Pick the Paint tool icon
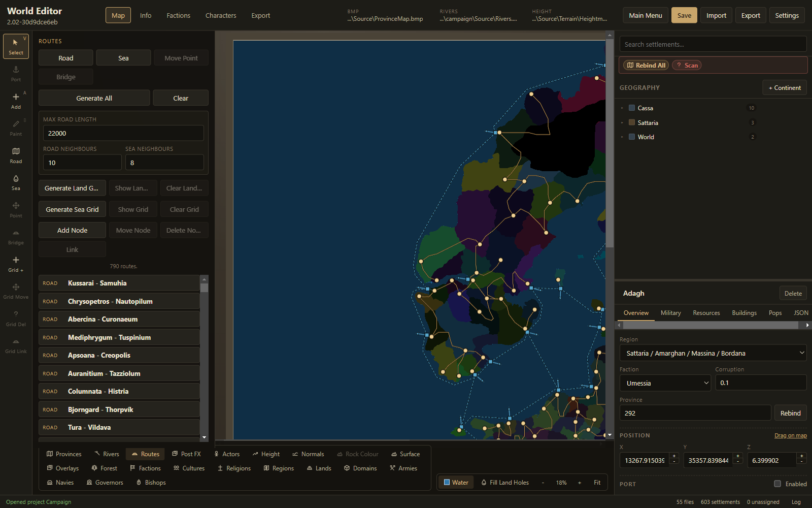 click(16, 128)
